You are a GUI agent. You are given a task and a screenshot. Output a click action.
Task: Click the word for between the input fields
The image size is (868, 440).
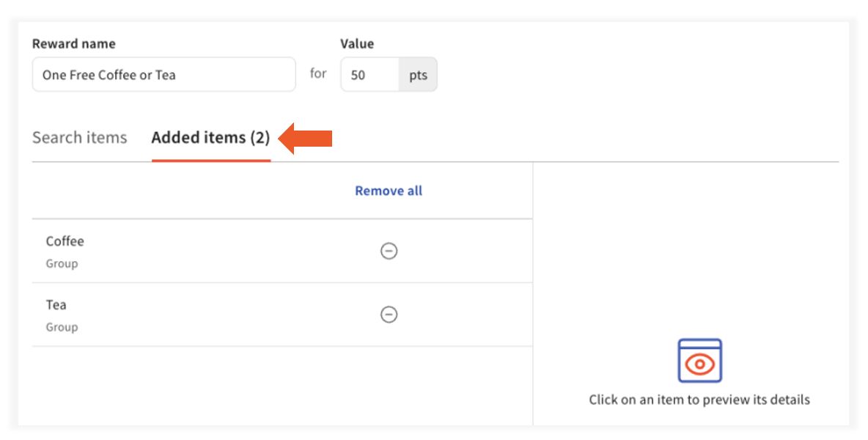tap(317, 73)
